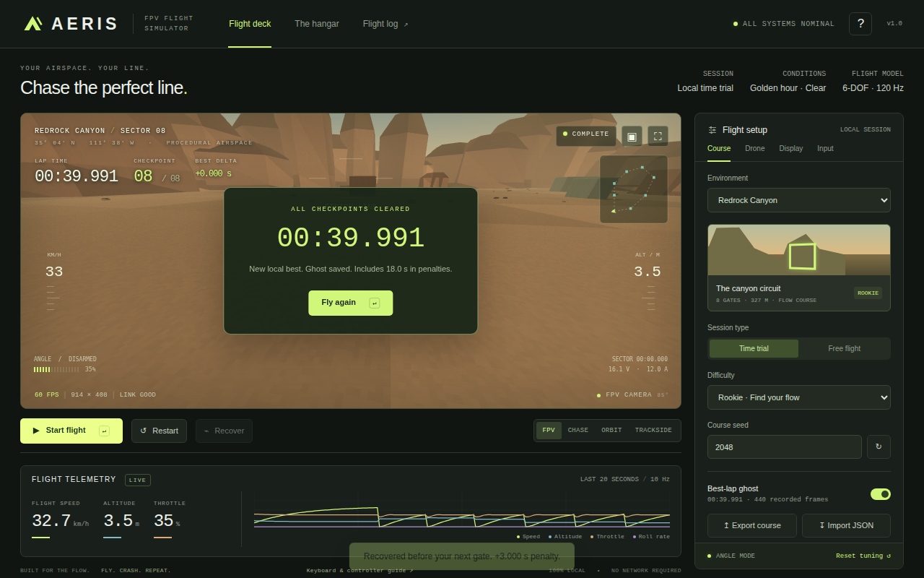Screen dimensions: 924x578
Task: Click the Start flight button
Action: click(71, 431)
